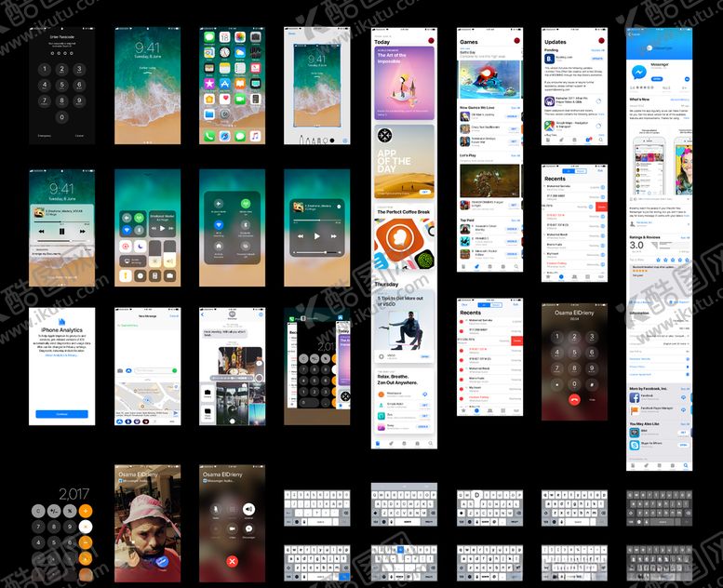
Task: Toggle Do Not Disturb moon button
Action: [141, 247]
